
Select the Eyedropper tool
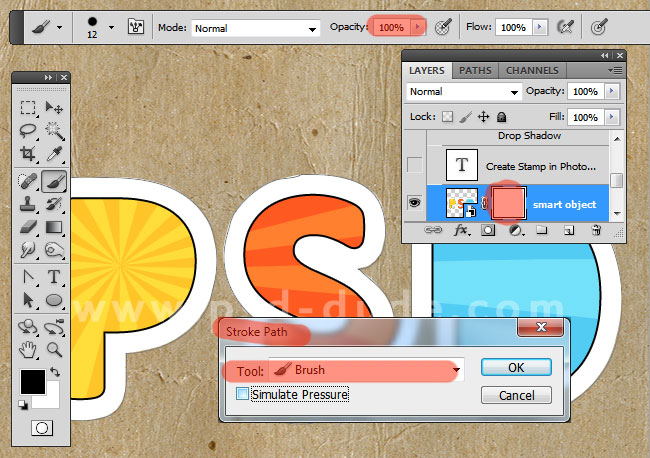tap(54, 154)
